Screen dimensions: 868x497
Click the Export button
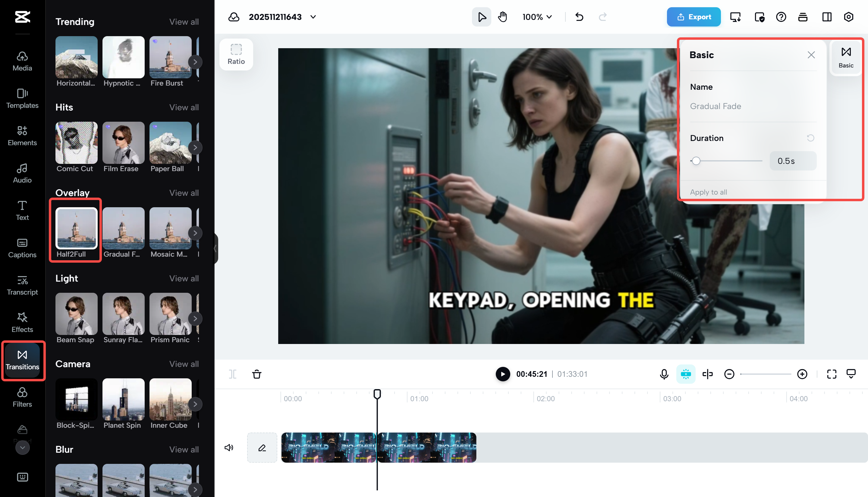[693, 17]
